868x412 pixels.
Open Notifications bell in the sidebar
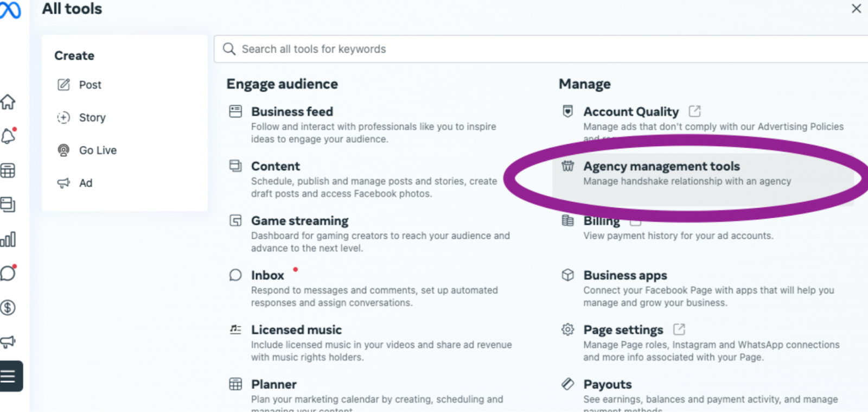[8, 136]
